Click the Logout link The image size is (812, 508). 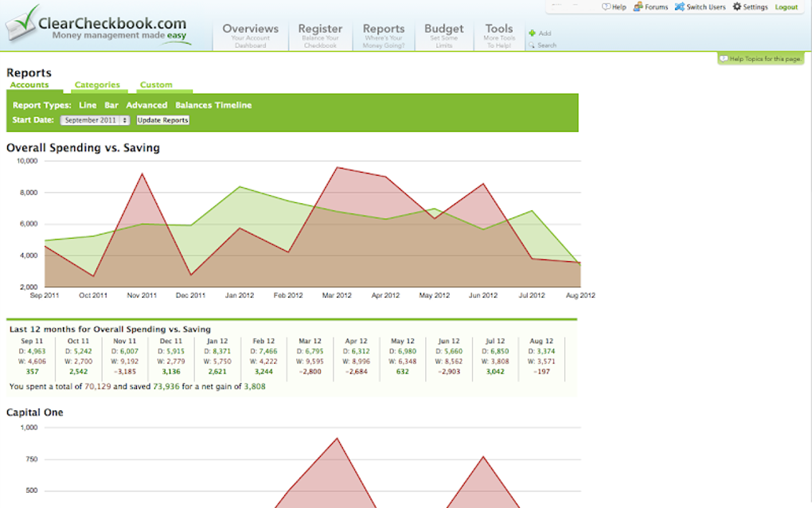(x=786, y=7)
